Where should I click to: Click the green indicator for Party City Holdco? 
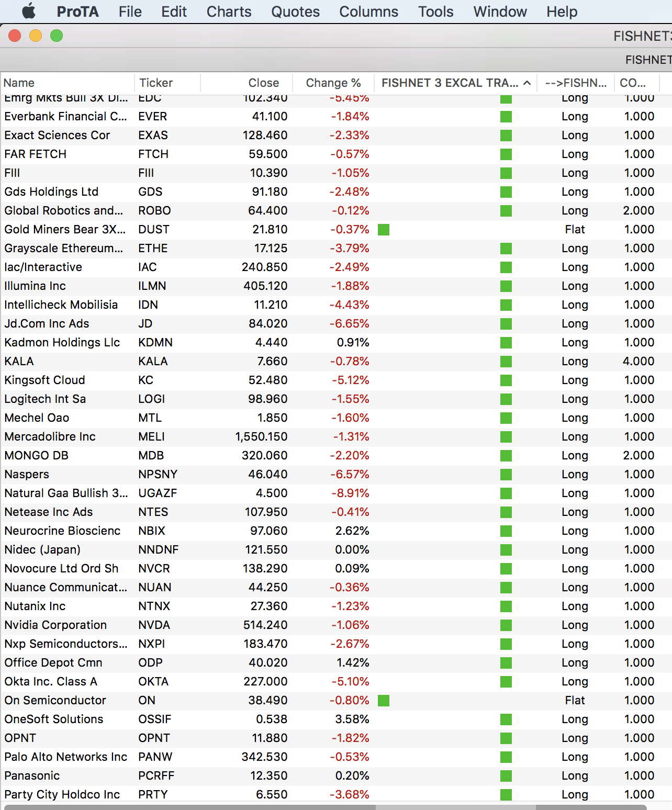[x=506, y=795]
